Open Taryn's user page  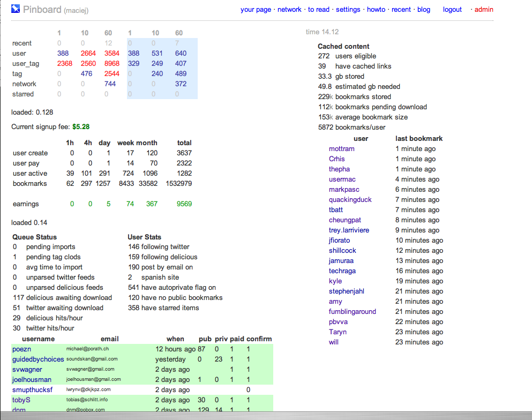click(x=338, y=332)
